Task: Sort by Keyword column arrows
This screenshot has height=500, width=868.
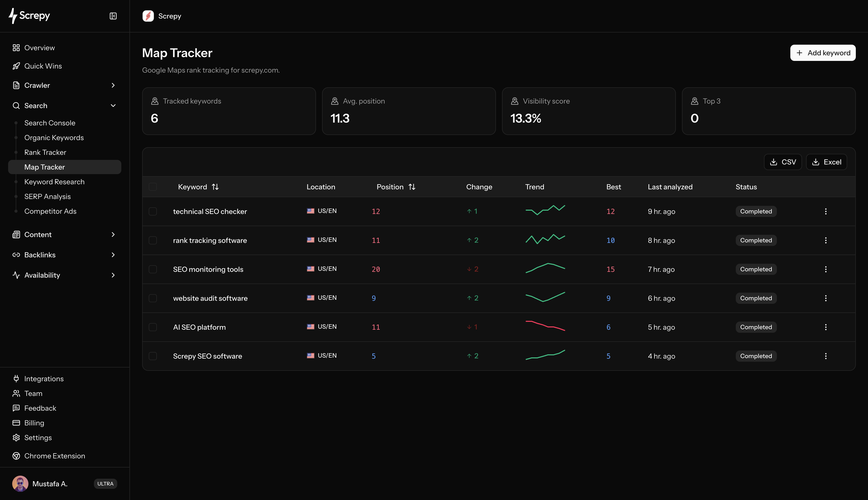Action: 215,187
